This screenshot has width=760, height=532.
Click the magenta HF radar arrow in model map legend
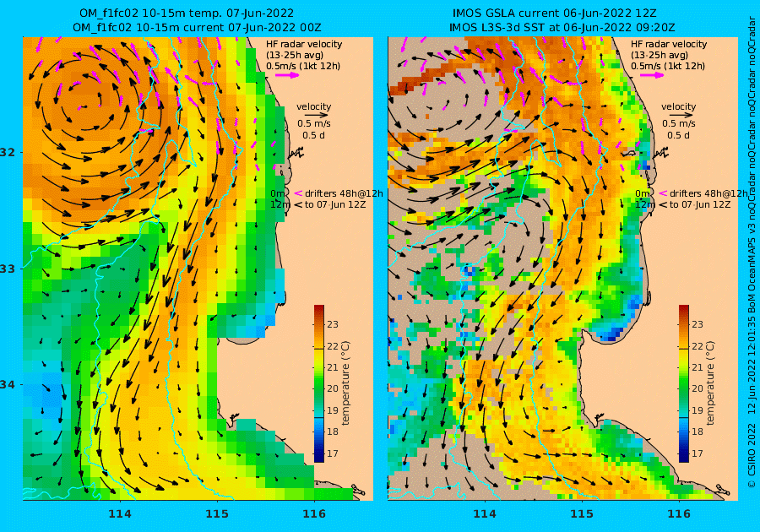[x=287, y=75]
